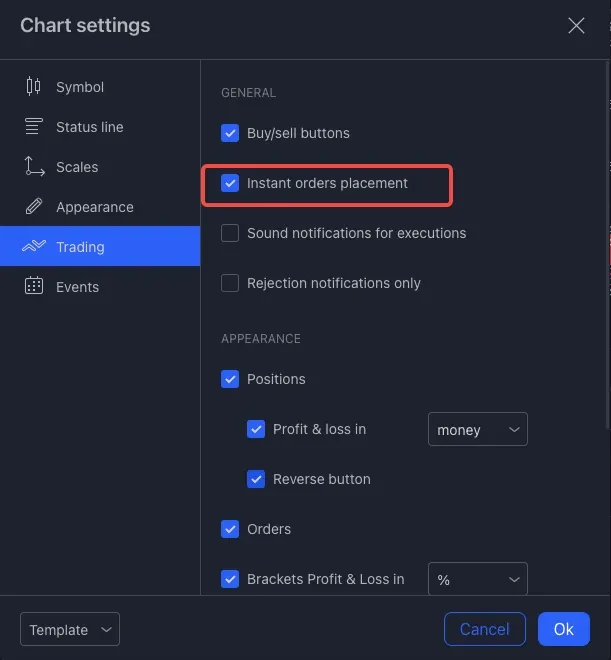Tick Rejection notifications only checkbox
This screenshot has height=660, width=611.
(230, 283)
